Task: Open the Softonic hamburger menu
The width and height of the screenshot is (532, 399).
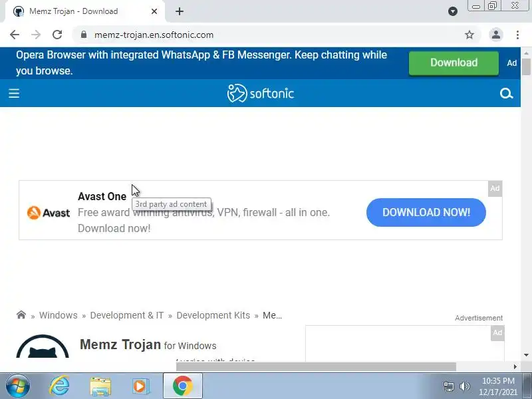Action: tap(14, 93)
